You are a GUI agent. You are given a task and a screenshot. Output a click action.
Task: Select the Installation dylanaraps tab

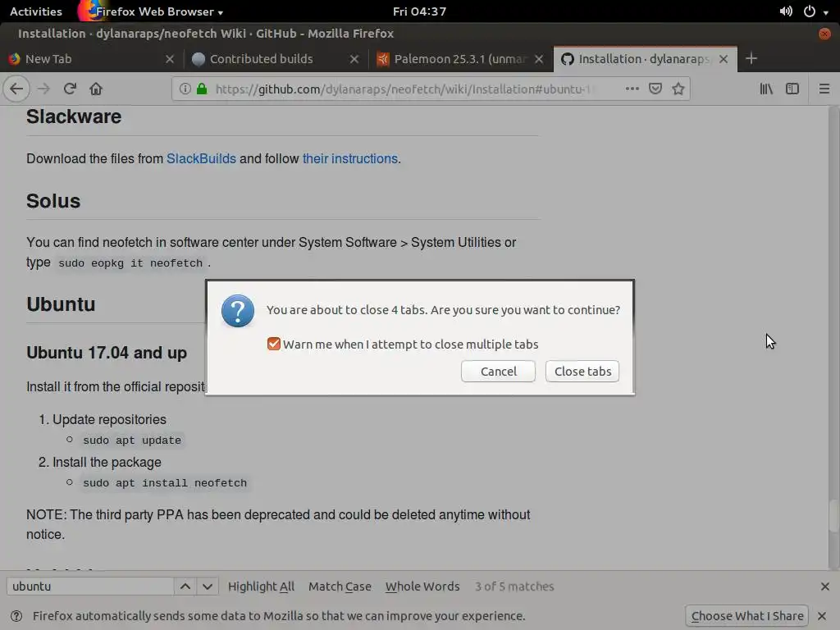click(x=645, y=59)
